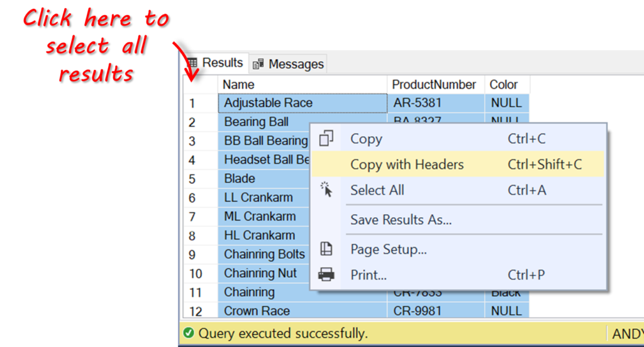Select all results via top-left grid corner
The width and height of the screenshot is (644, 347).
coord(200,84)
